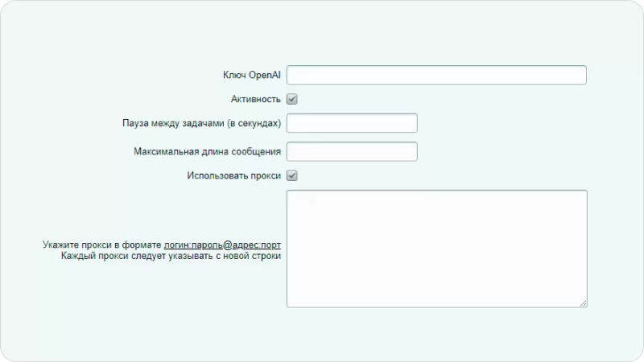
Task: Click the Активность label text
Action: tap(255, 99)
